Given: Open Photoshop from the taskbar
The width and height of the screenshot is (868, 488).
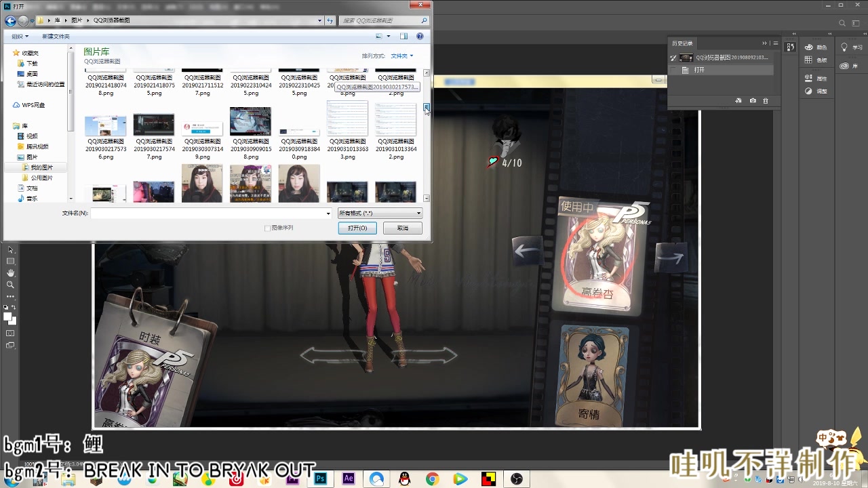Looking at the screenshot, I should pyautogui.click(x=321, y=479).
